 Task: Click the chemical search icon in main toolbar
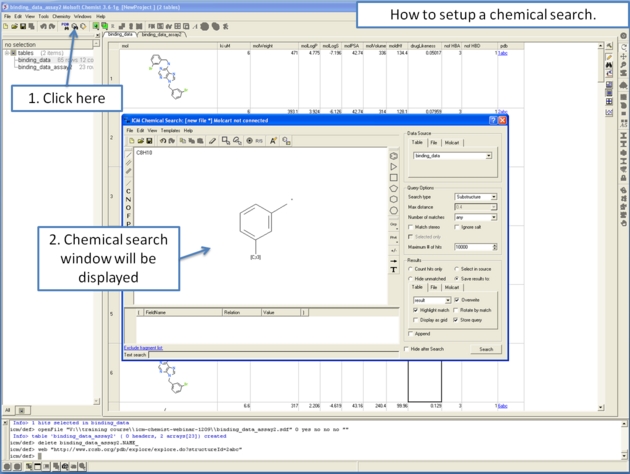tap(75, 26)
